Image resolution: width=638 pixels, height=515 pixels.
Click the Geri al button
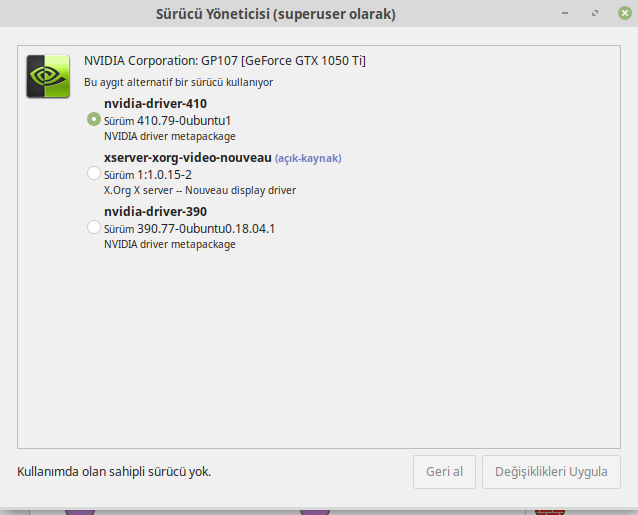click(444, 471)
